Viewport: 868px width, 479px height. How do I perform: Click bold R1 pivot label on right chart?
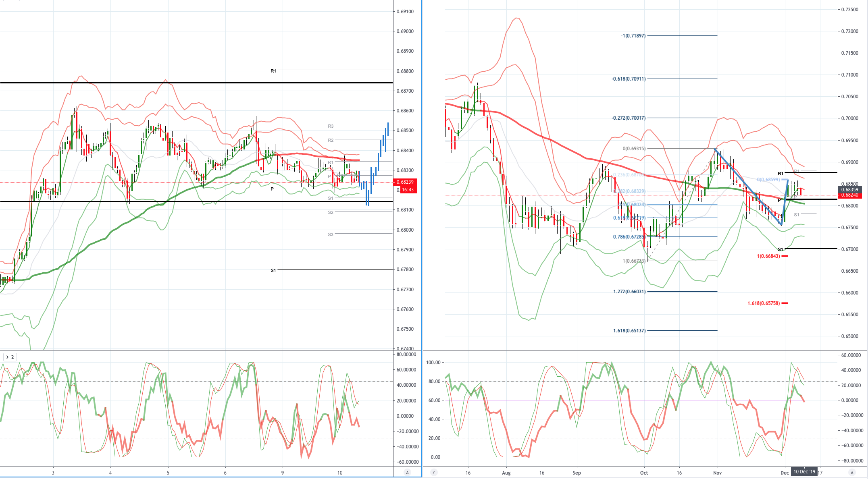781,174
